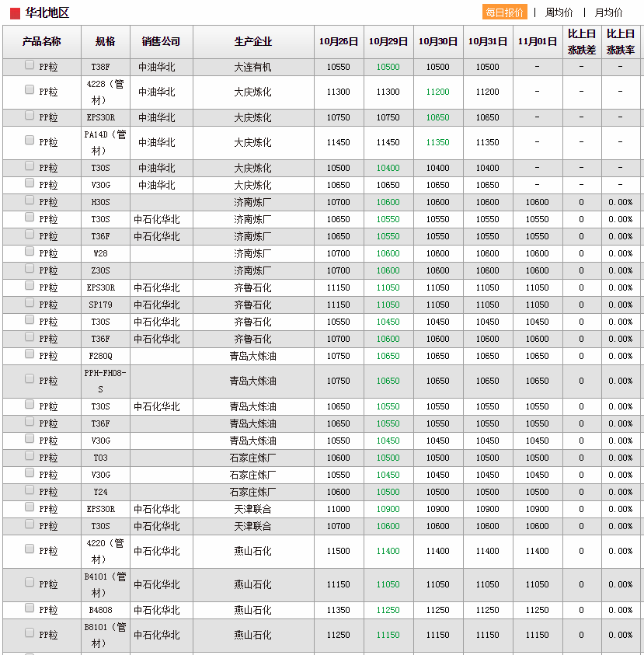Click the 规格 column header
This screenshot has height=655, width=644.
pyautogui.click(x=105, y=41)
